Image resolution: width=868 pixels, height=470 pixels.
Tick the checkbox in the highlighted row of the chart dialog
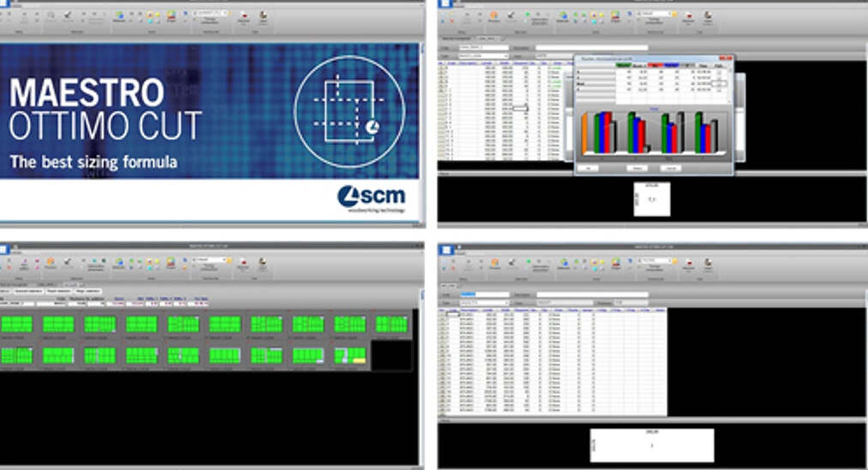tap(719, 83)
